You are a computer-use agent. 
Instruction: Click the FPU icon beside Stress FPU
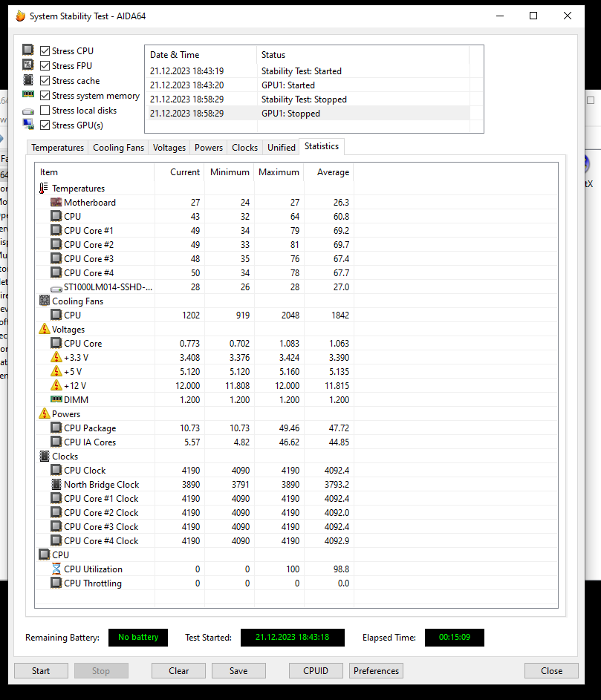point(28,65)
